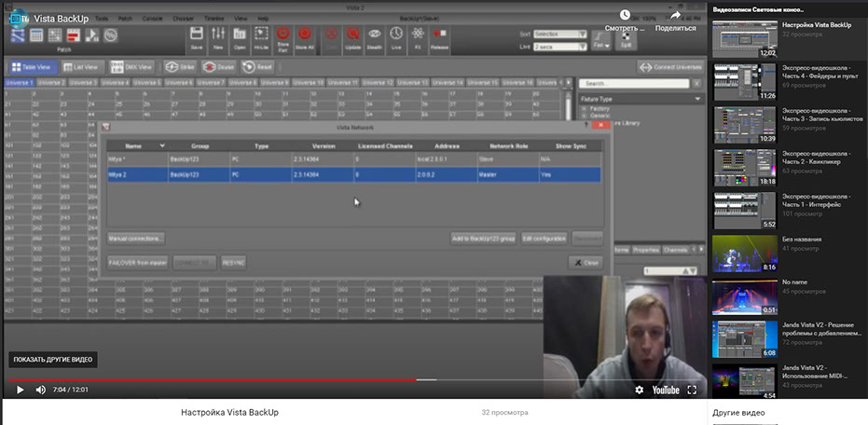This screenshot has height=425, width=868.
Task: Enter fullscreen video mode
Action: pyautogui.click(x=692, y=390)
